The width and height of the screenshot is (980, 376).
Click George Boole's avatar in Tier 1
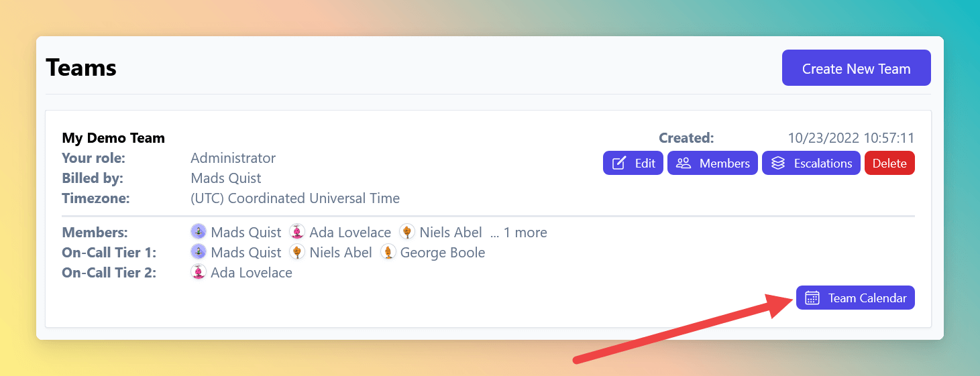click(388, 252)
